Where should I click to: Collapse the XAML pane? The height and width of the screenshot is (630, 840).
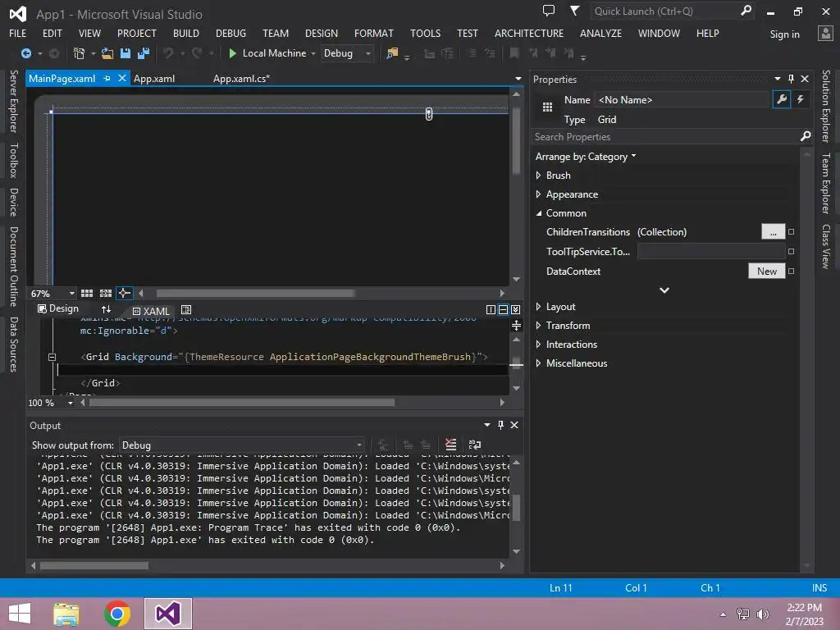(515, 309)
